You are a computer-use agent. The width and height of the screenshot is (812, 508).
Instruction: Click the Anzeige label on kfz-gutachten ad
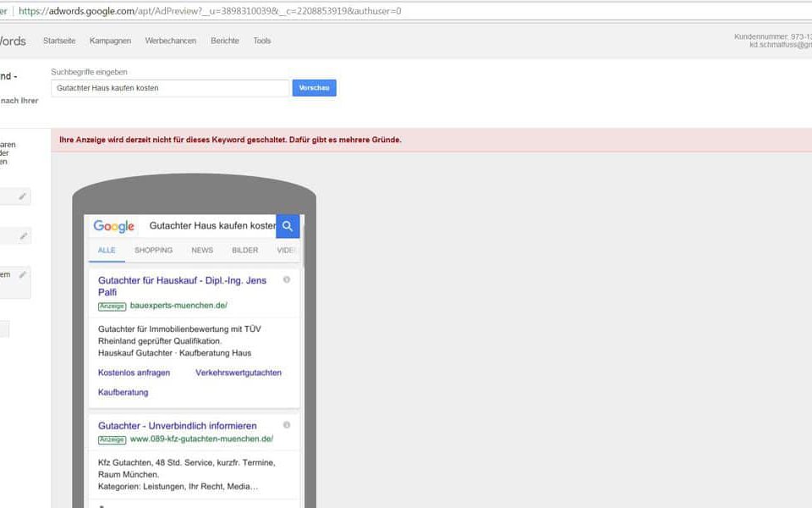(112, 439)
